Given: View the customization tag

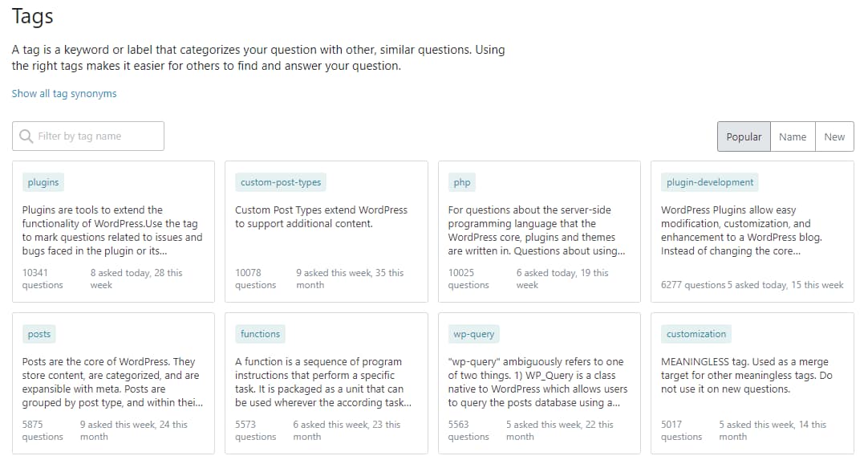Looking at the screenshot, I should click(x=696, y=334).
